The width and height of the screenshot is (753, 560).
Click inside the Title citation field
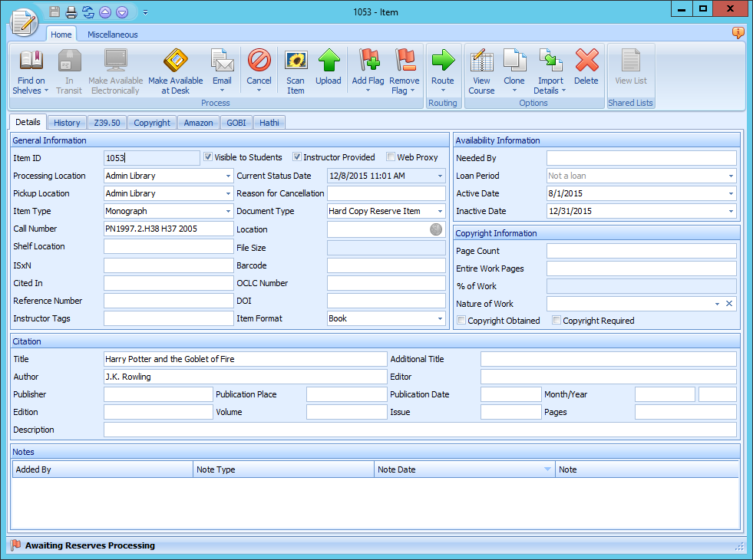tap(230, 358)
